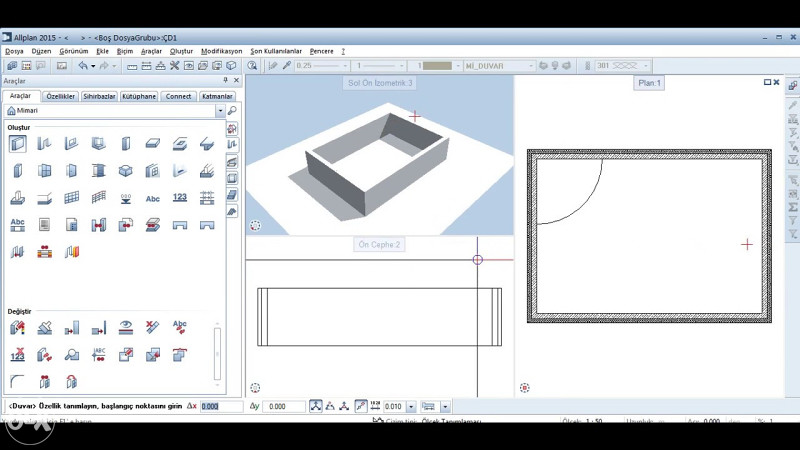The height and width of the screenshot is (450, 800).
Task: Open the Görünüm menu
Action: point(73,51)
